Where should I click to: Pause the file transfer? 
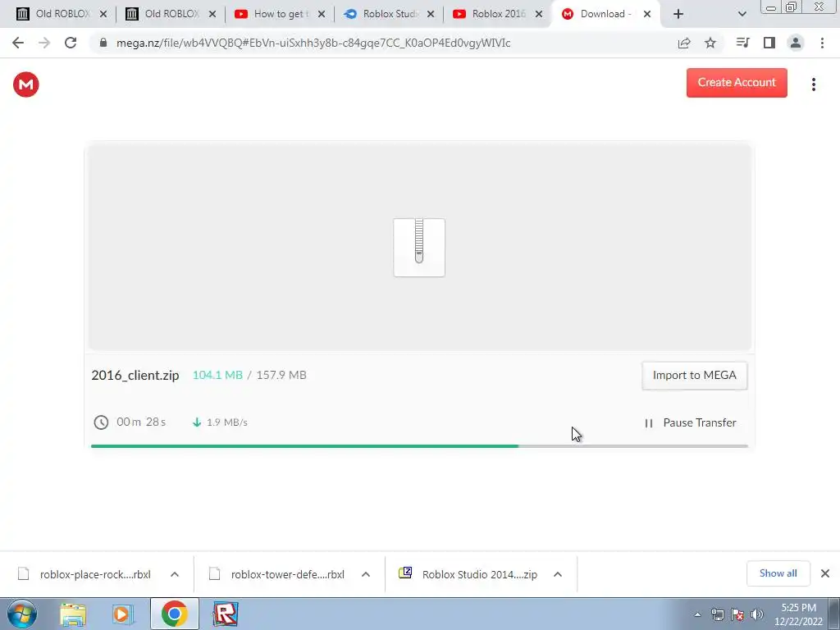[x=691, y=422]
